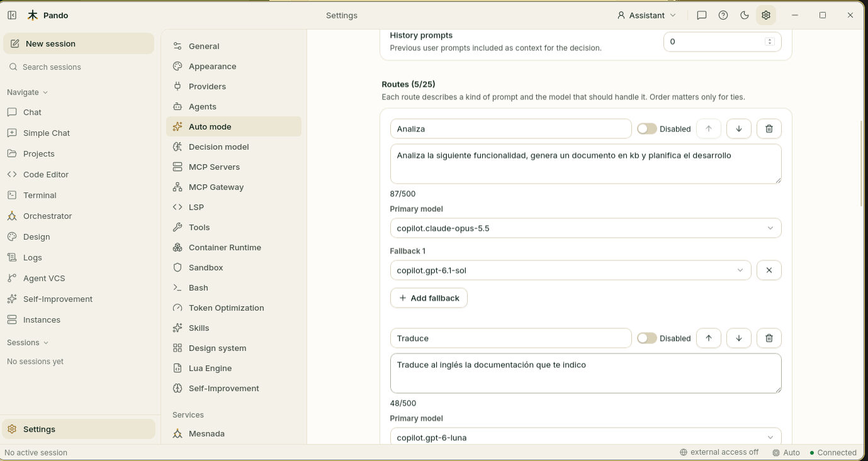868x461 pixels.
Task: Open the Instances page
Action: 79,319
